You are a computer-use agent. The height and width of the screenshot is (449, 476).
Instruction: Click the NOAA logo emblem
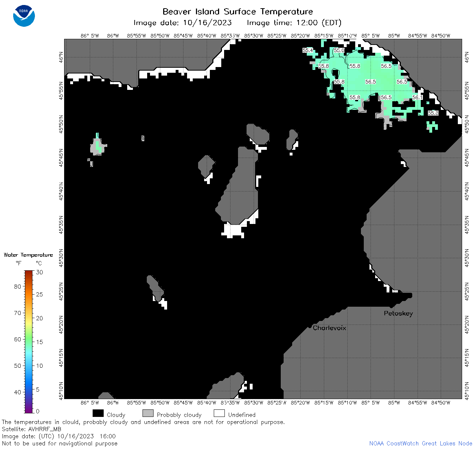pos(24,16)
